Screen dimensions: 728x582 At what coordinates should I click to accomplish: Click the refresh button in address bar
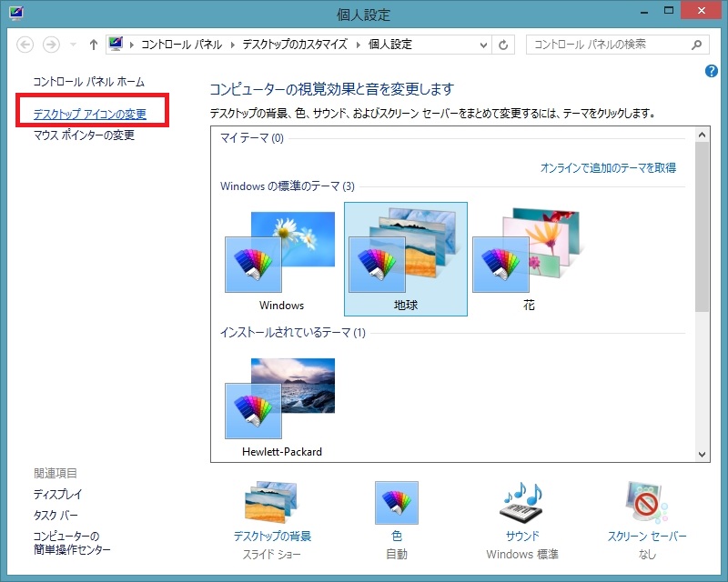(x=505, y=45)
